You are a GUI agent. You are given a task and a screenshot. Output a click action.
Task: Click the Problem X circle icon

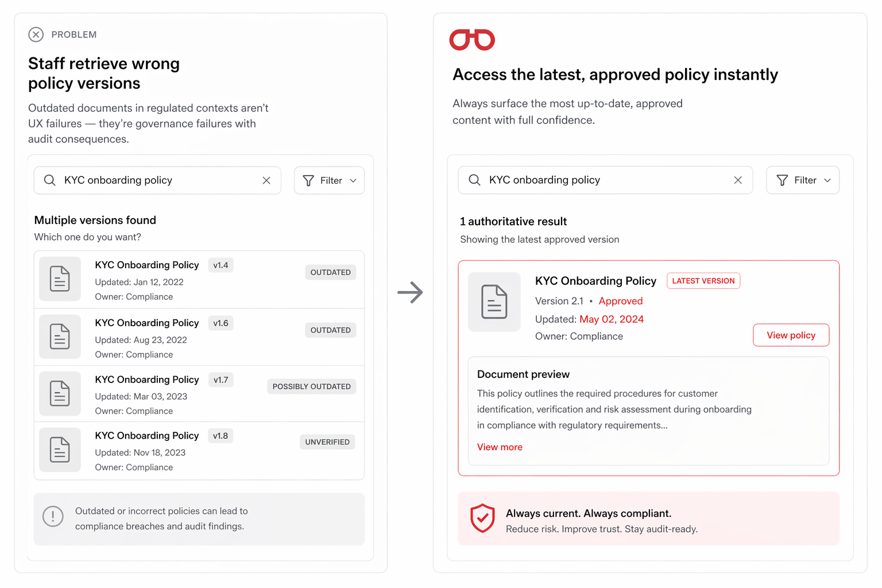pos(36,34)
